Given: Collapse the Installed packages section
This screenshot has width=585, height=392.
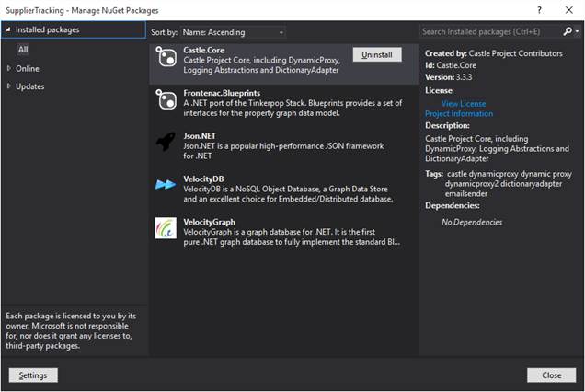Looking at the screenshot, I should pyautogui.click(x=8, y=29).
